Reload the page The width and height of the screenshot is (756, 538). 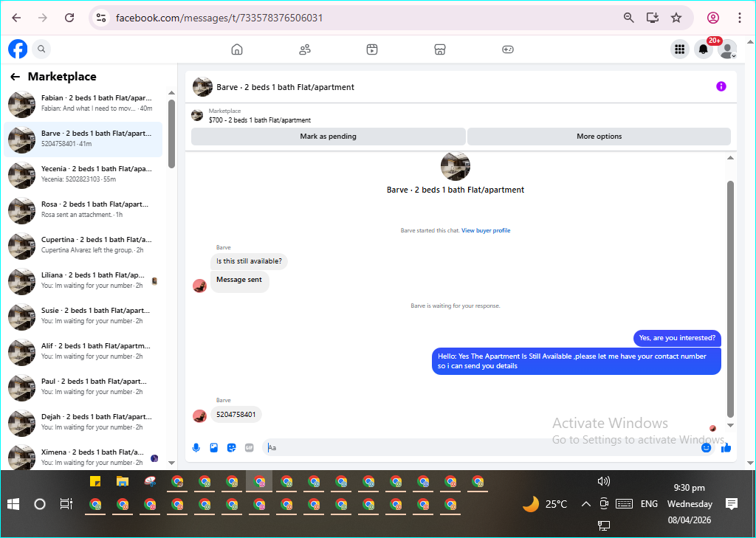(x=69, y=18)
